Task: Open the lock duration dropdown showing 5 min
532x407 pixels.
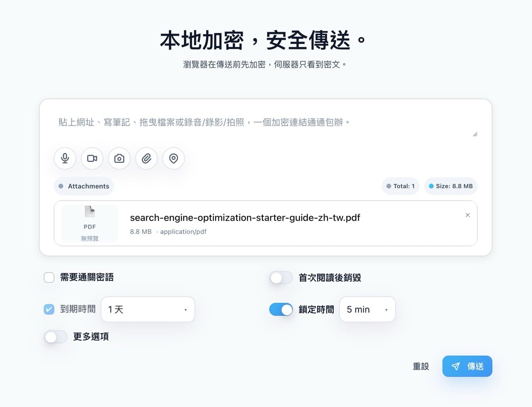Action: (367, 309)
